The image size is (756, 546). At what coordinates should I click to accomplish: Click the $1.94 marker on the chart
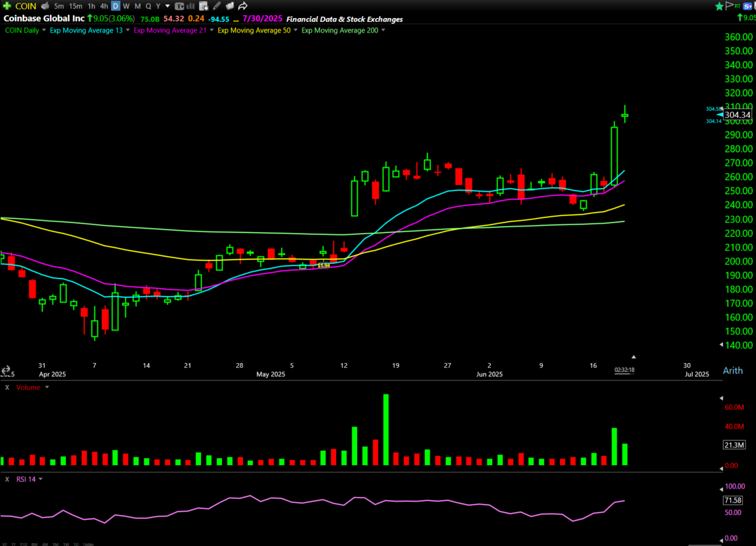click(324, 266)
